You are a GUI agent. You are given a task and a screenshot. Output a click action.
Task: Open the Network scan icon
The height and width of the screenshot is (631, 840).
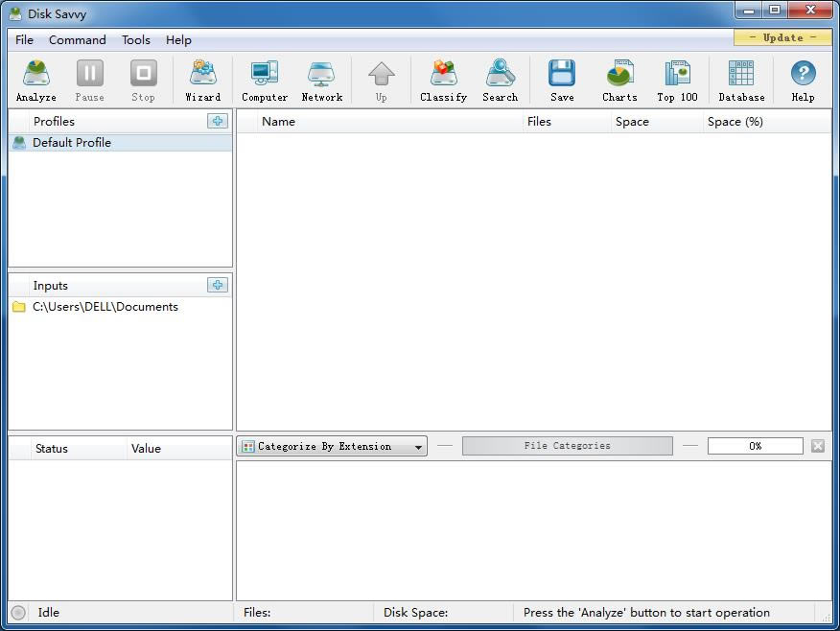(x=322, y=81)
